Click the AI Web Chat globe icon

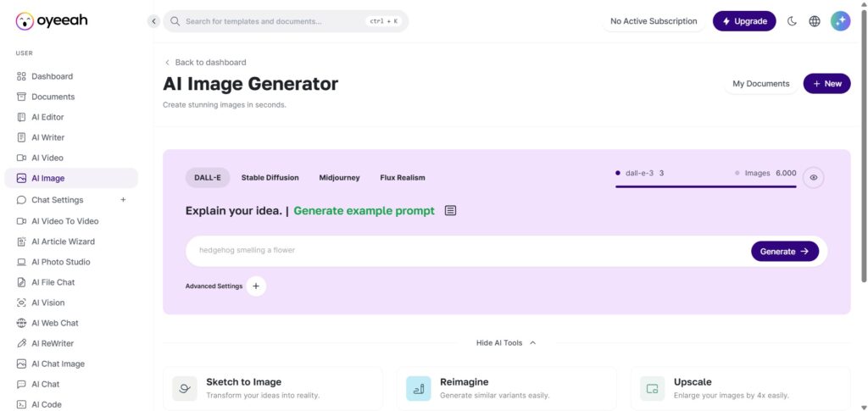pos(21,323)
